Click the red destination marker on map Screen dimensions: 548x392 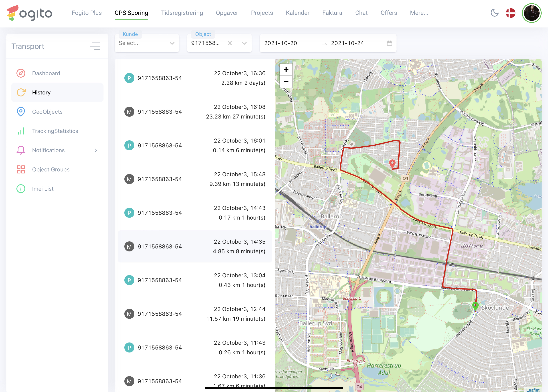[x=392, y=164]
